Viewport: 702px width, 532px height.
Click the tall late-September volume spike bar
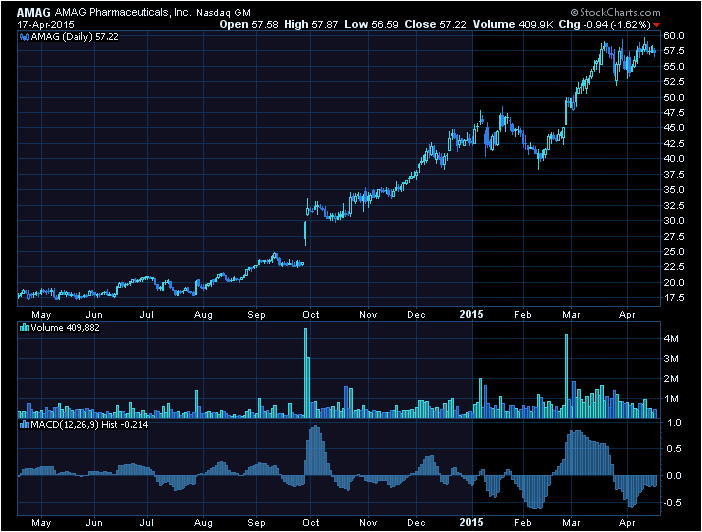[x=306, y=373]
